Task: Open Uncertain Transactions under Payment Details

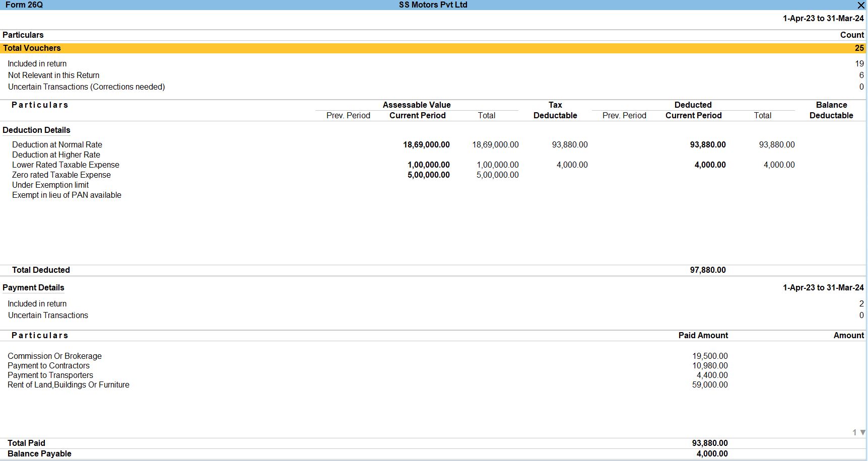Action: pyautogui.click(x=433, y=315)
